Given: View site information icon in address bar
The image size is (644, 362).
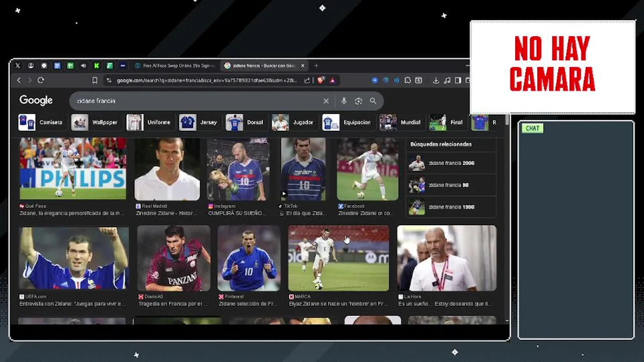Looking at the screenshot, I should pyautogui.click(x=109, y=80).
